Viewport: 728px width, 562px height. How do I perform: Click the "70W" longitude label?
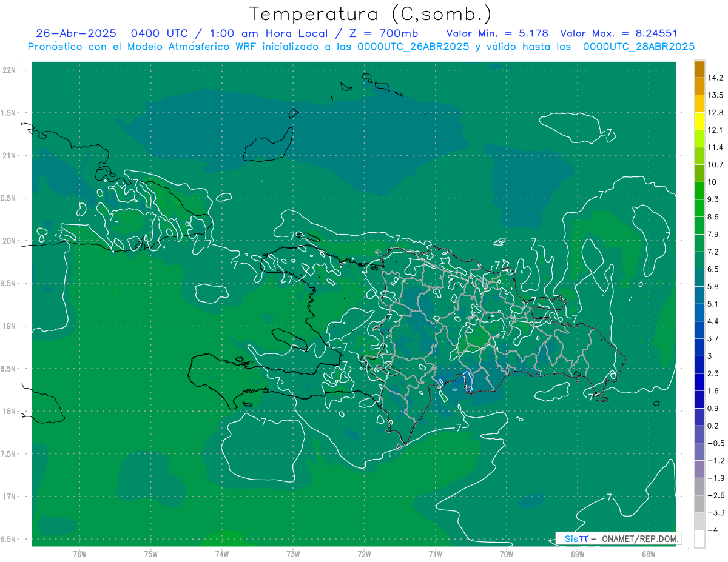[507, 554]
